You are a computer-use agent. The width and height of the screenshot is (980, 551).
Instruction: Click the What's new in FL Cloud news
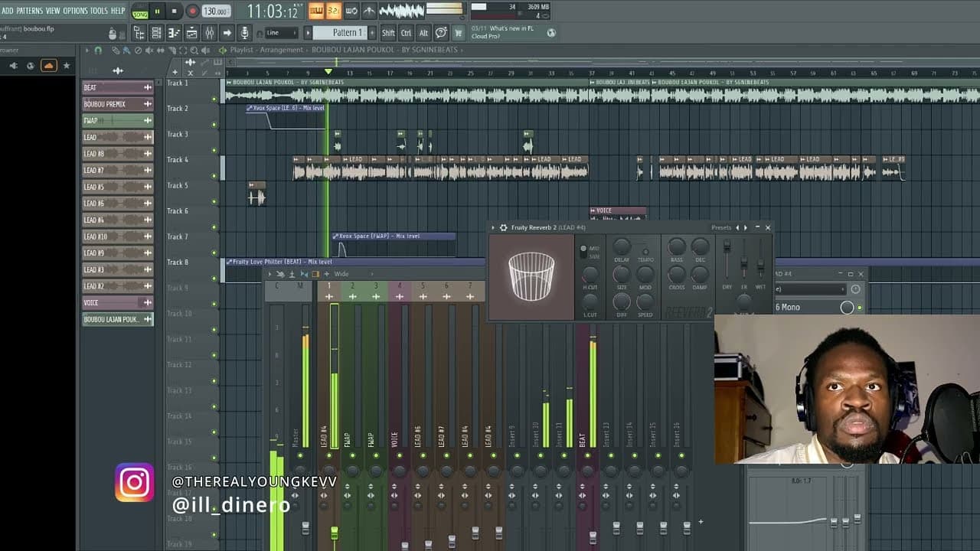click(x=503, y=32)
